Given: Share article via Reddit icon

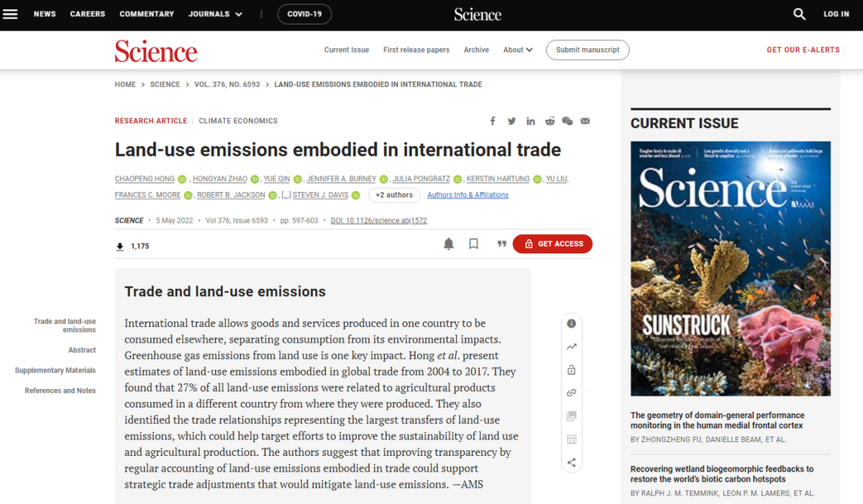Looking at the screenshot, I should click(549, 121).
